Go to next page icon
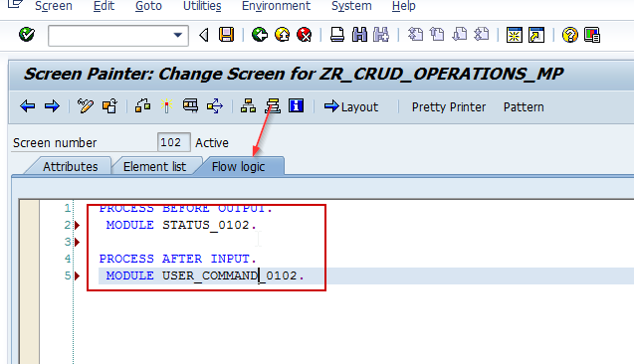Screen dimensions: 634x364 pyautogui.click(x=460, y=35)
